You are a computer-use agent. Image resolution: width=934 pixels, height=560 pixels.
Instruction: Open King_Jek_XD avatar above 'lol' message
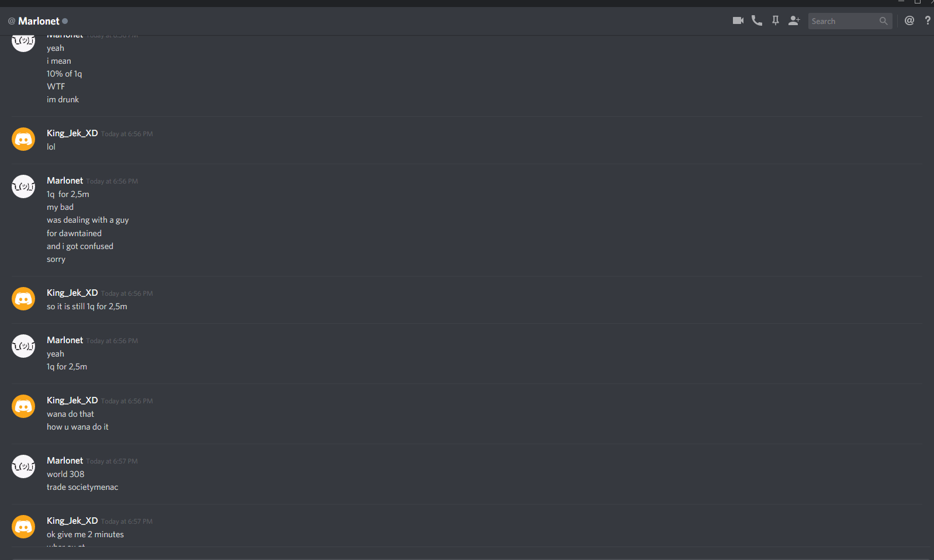23,139
